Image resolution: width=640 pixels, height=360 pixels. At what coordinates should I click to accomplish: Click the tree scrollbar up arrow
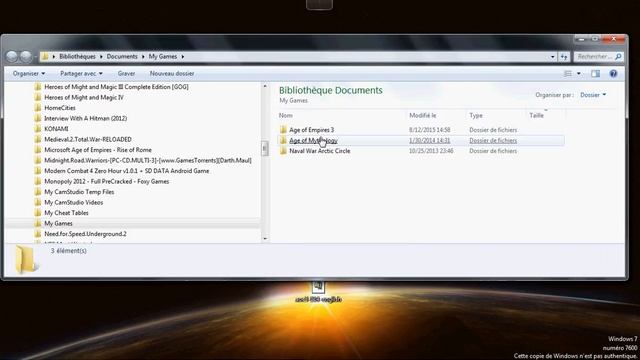point(265,86)
